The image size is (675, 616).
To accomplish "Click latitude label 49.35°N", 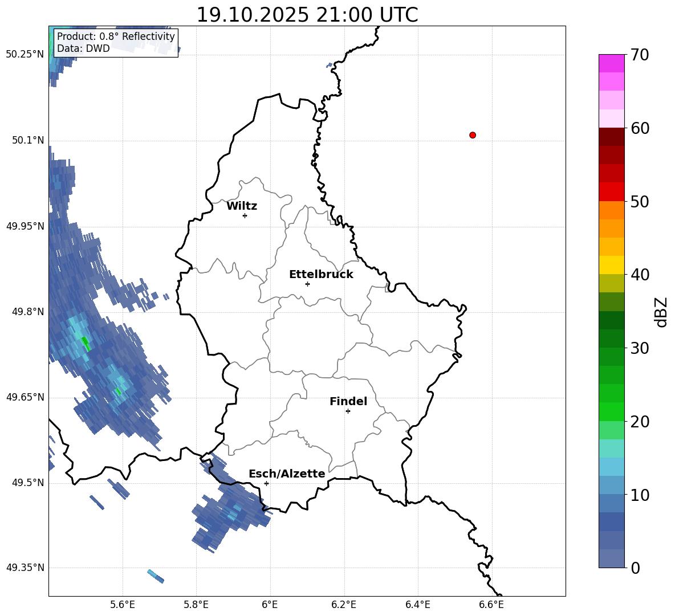I will [x=25, y=568].
